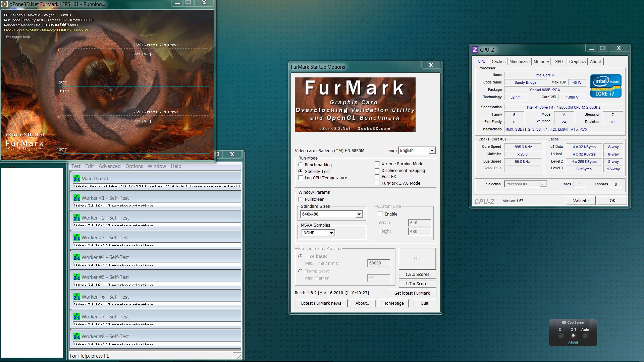Click the Worker #5 Self-Test icon
644x362 pixels.
pyautogui.click(x=77, y=277)
